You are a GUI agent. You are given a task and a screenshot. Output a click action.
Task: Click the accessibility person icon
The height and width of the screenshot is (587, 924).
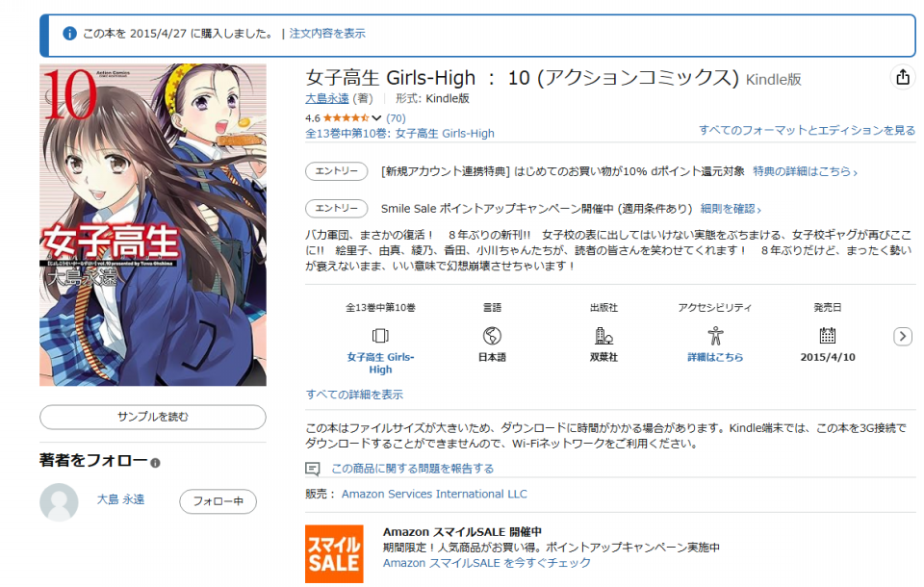(x=715, y=336)
